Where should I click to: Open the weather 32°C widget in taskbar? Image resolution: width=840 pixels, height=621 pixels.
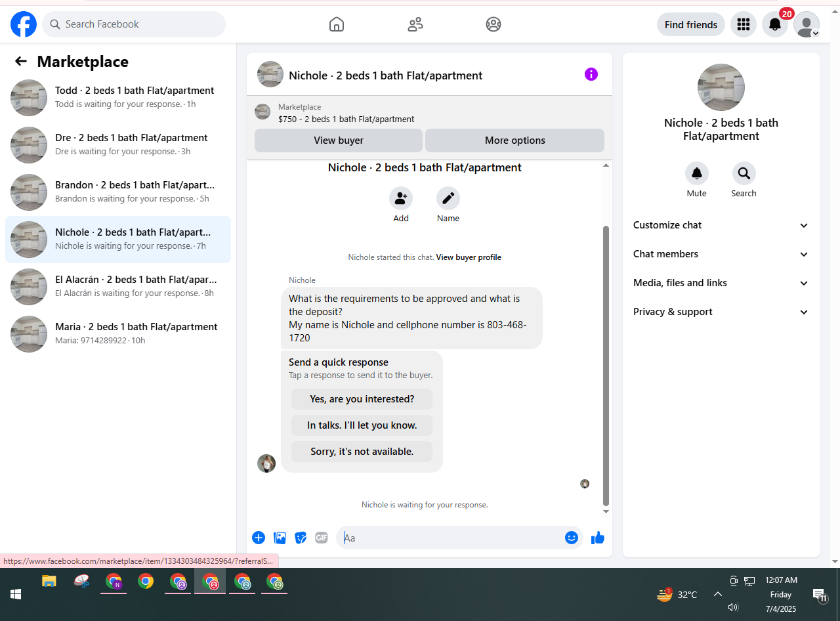click(677, 595)
